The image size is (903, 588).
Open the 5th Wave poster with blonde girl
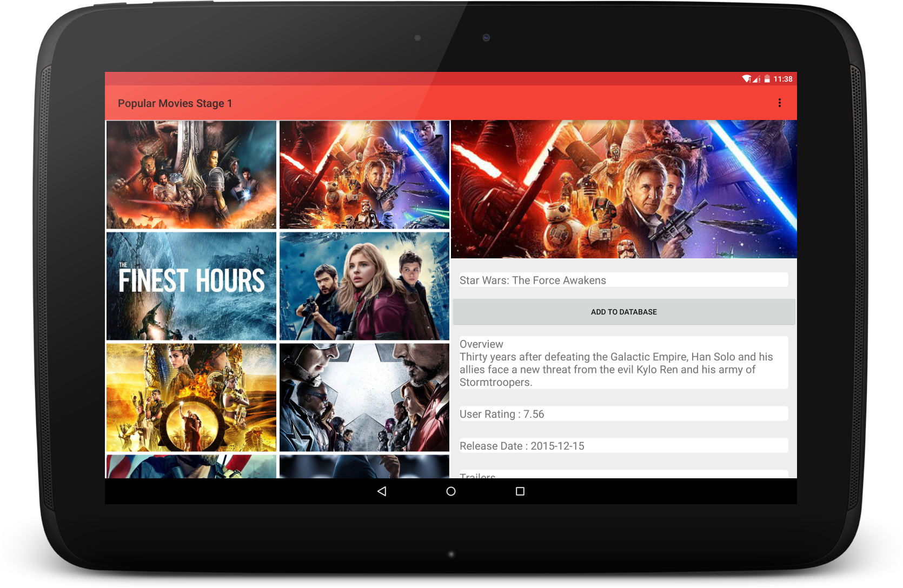[364, 286]
